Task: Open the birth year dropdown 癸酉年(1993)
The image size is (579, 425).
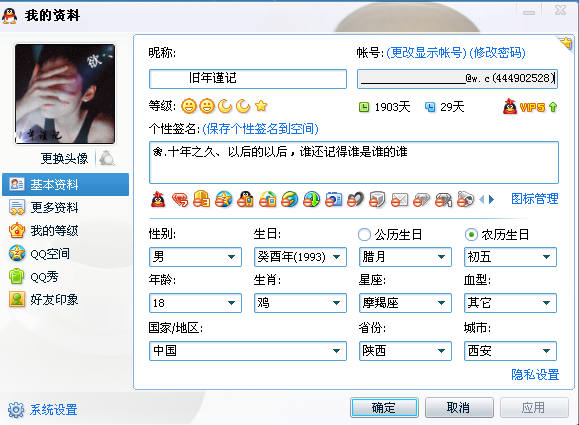Action: tap(300, 257)
